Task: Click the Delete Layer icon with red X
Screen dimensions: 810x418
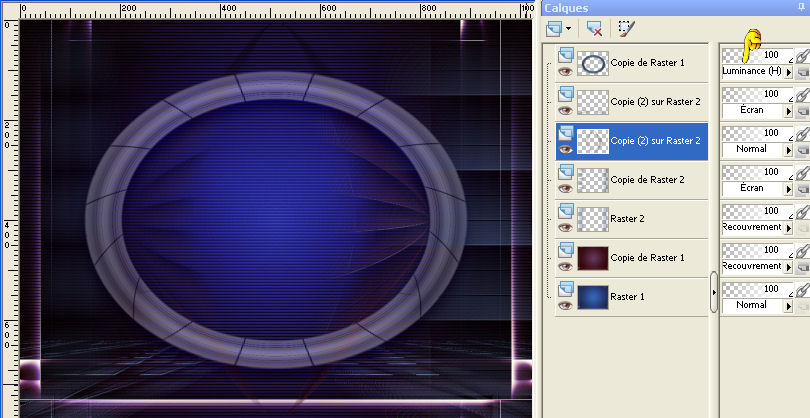Action: pos(595,29)
